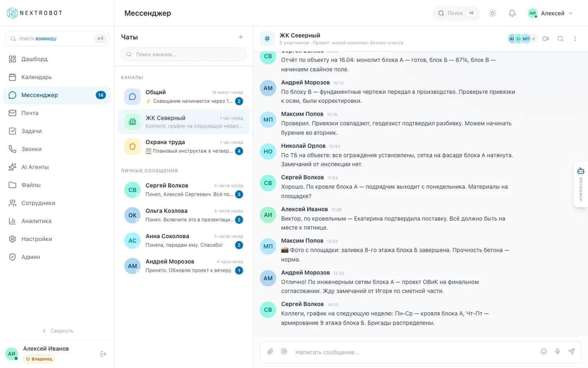The image size is (588, 368).
Task: Go to Файлы section
Action: coord(57,185)
